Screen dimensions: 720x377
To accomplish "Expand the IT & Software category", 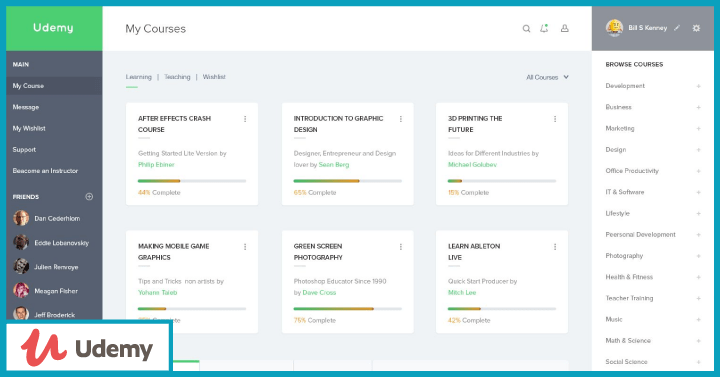I will click(698, 192).
